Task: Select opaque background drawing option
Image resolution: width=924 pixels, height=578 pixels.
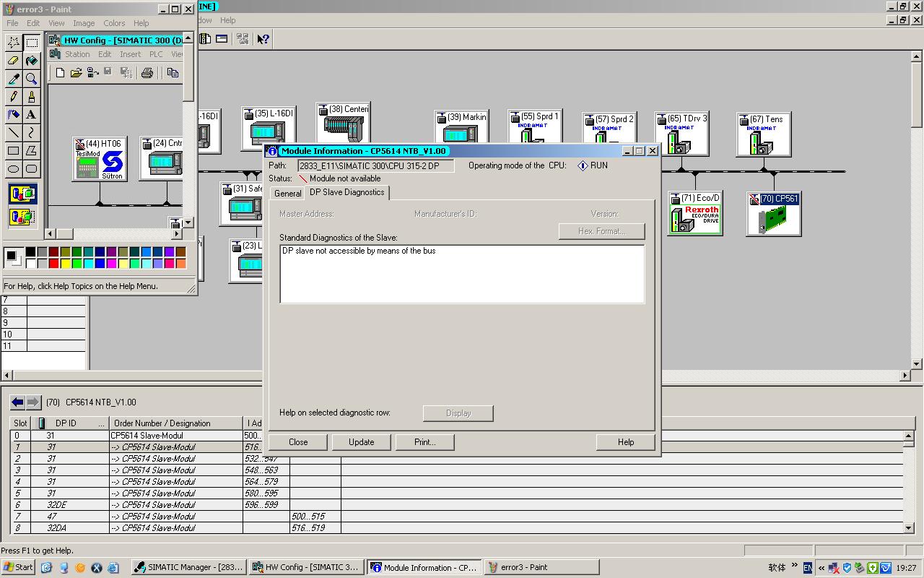Action: (x=22, y=194)
